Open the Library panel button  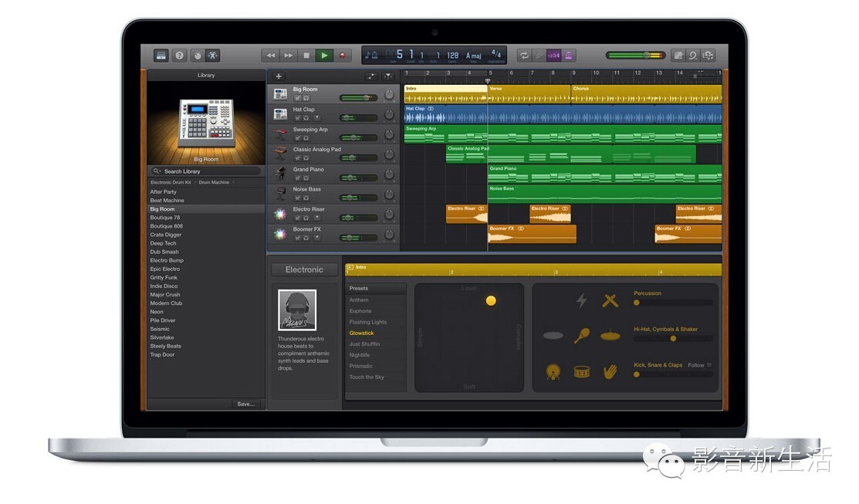click(x=161, y=56)
